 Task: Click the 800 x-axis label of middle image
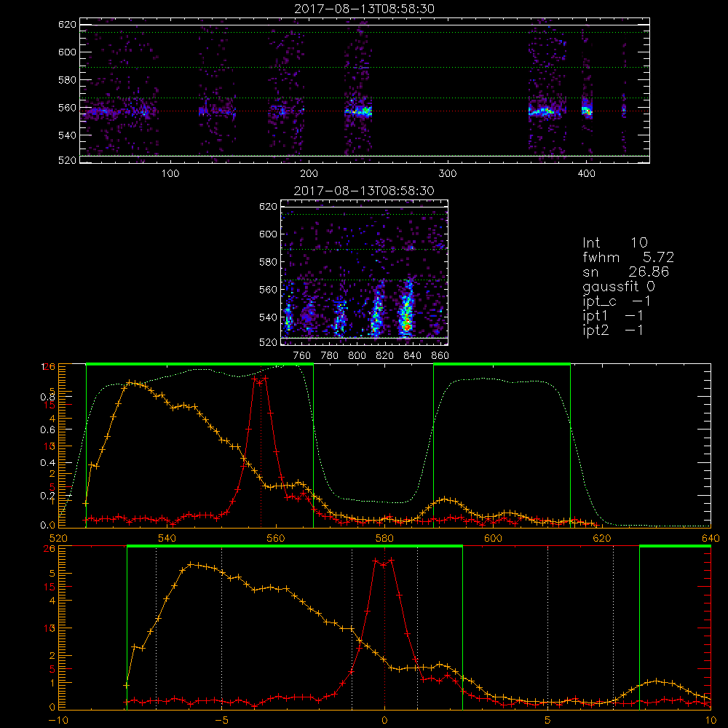tap(357, 356)
